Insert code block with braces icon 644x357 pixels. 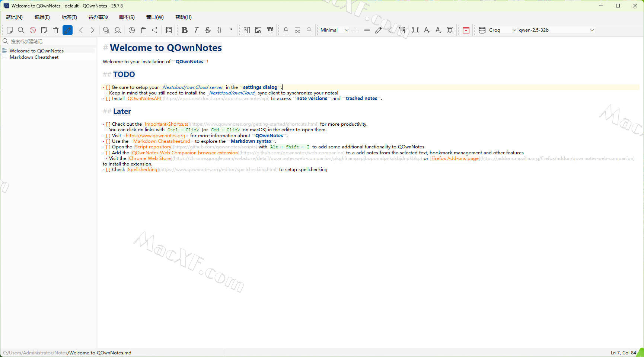pyautogui.click(x=219, y=30)
